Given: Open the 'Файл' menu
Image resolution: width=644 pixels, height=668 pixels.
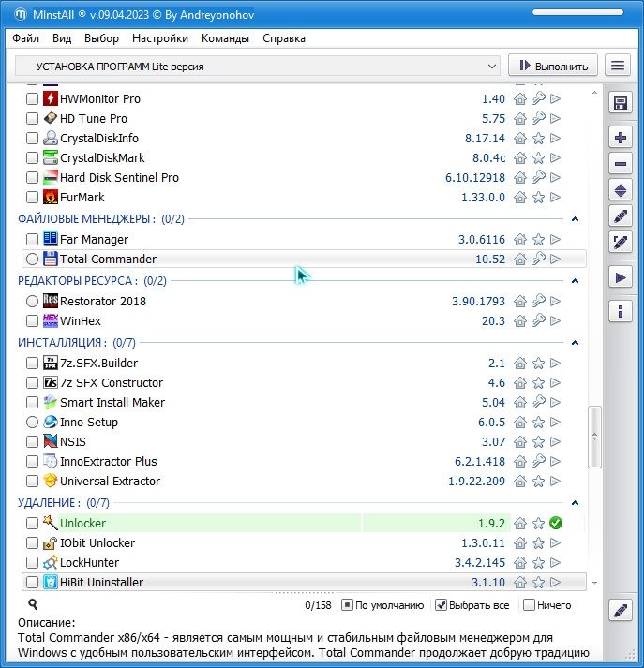Looking at the screenshot, I should click(25, 38).
